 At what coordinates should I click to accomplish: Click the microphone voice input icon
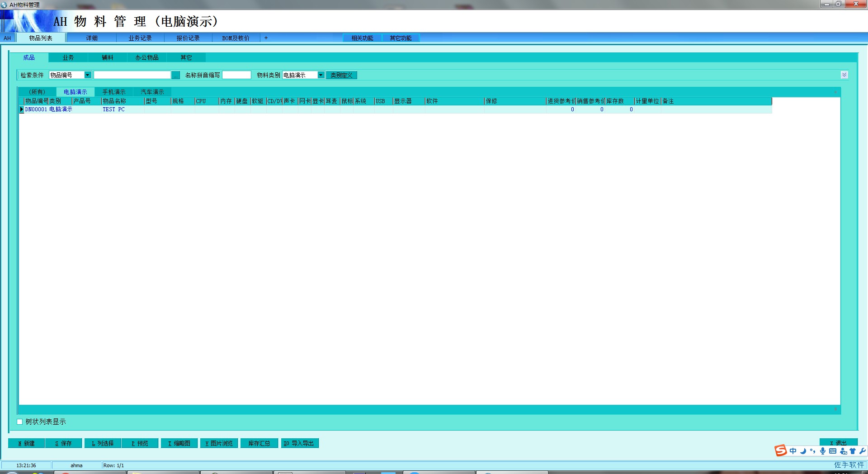click(x=823, y=451)
